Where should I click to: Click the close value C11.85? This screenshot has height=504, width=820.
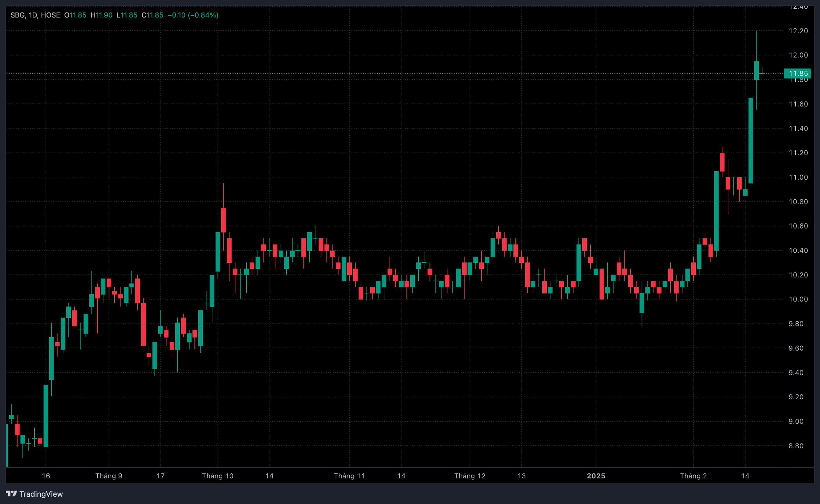[x=152, y=15]
